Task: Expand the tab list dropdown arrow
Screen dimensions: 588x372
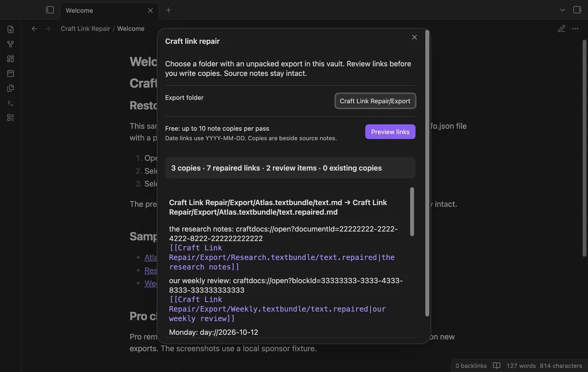Action: (x=562, y=10)
